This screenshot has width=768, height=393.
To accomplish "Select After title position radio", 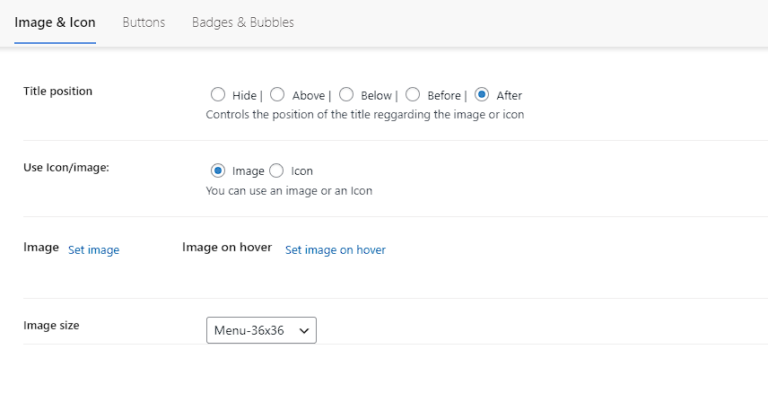I will (x=482, y=94).
